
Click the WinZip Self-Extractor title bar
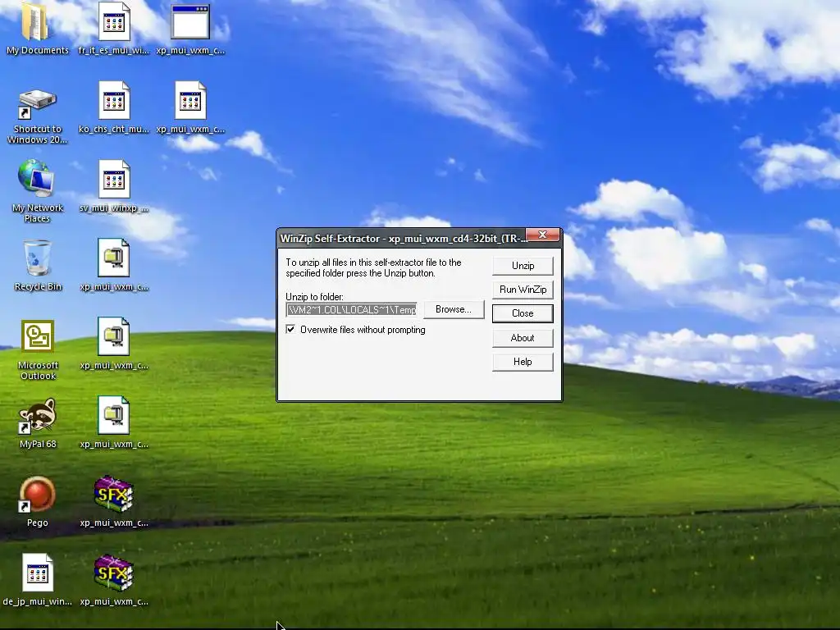[402, 239]
